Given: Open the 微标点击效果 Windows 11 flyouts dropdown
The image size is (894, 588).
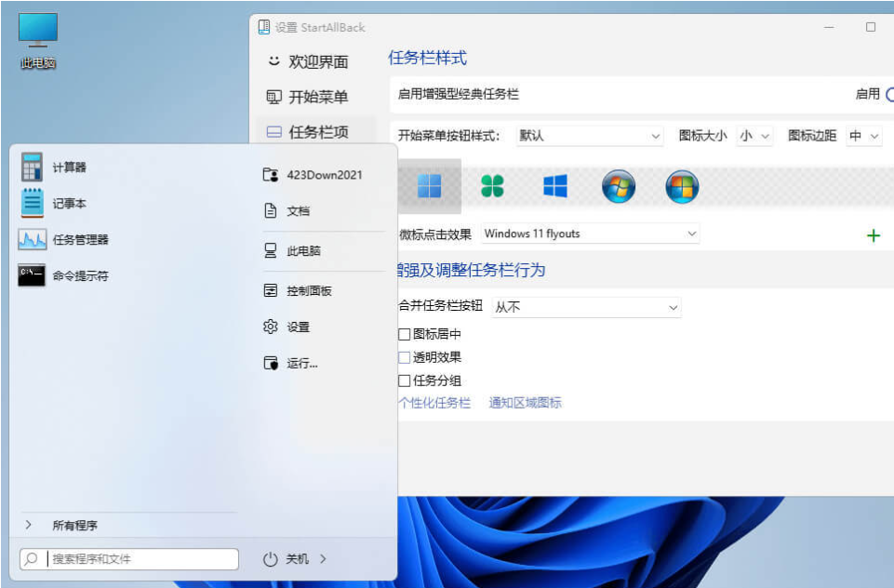Looking at the screenshot, I should 590,234.
